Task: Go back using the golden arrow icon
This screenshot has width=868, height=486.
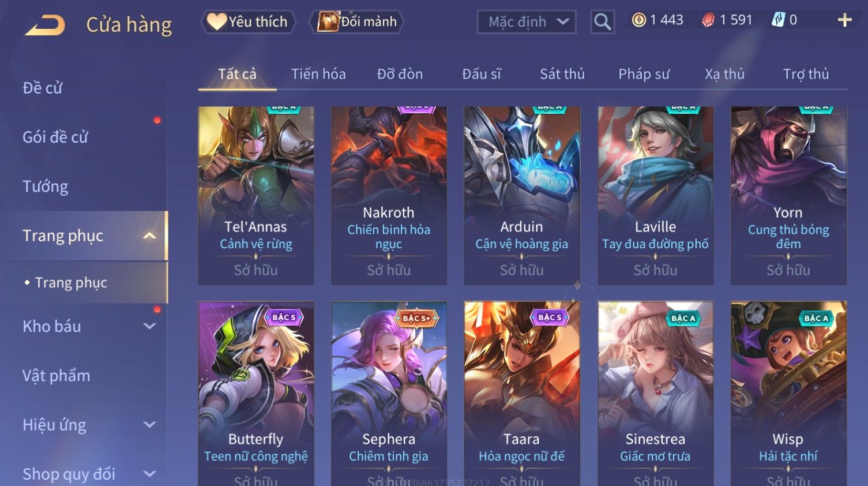Action: pos(45,25)
